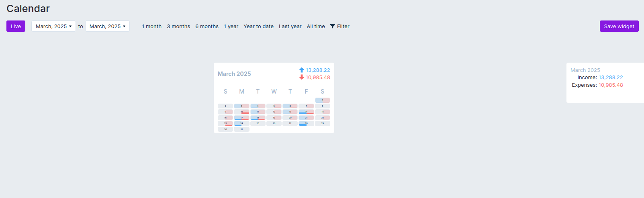Viewport: 644px width, 198px height.
Task: Pick the Year to date range
Action: click(258, 26)
